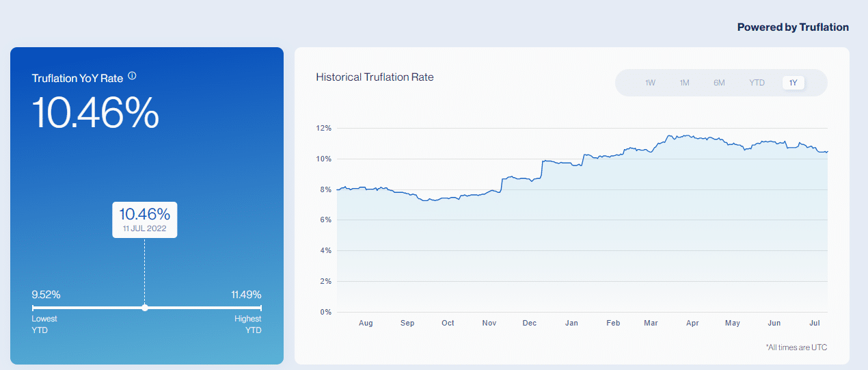The width and height of the screenshot is (868, 370).
Task: Click the 8% y-axis label
Action: 325,189
